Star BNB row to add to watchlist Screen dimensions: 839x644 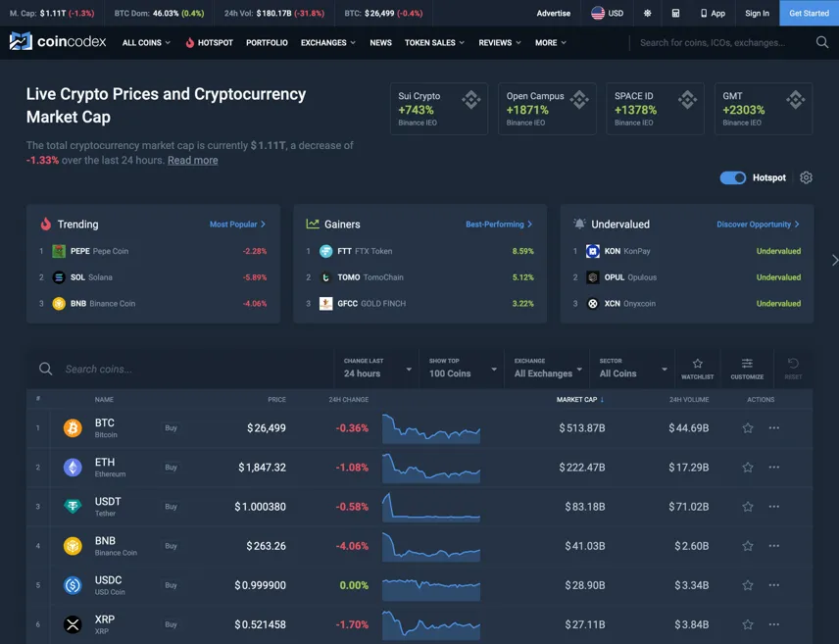pyautogui.click(x=748, y=546)
